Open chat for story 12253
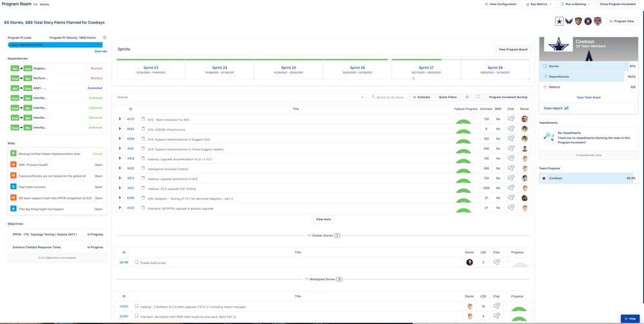This screenshot has width=644, height=324. click(497, 307)
